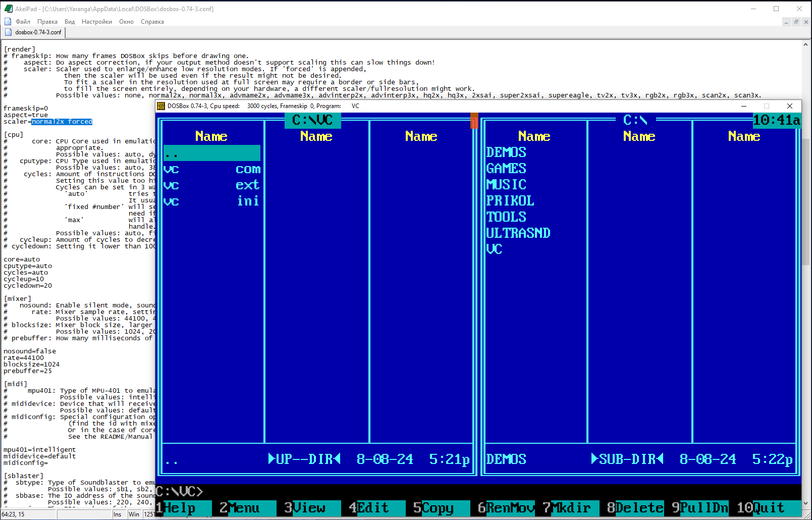Select the vc ext file in left panel

click(x=212, y=185)
